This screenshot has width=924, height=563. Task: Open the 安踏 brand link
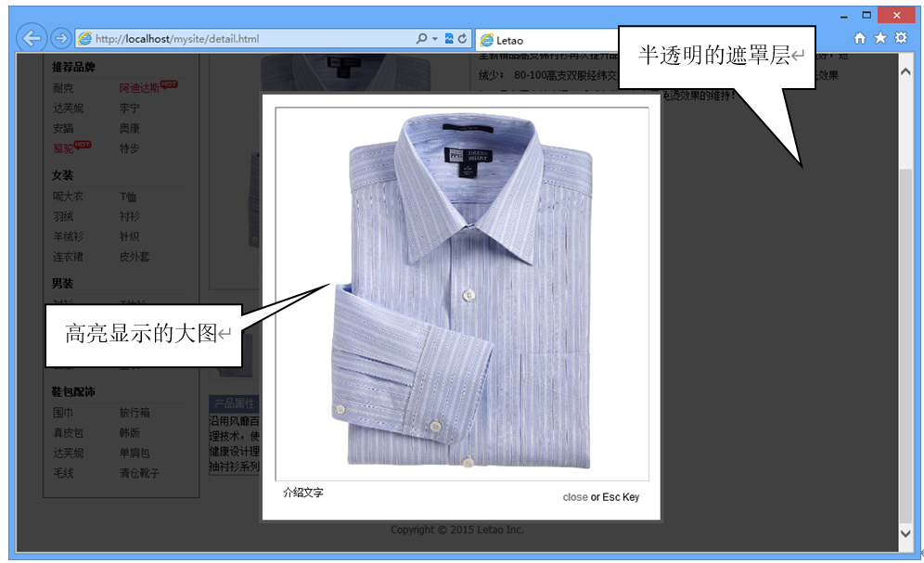point(63,128)
